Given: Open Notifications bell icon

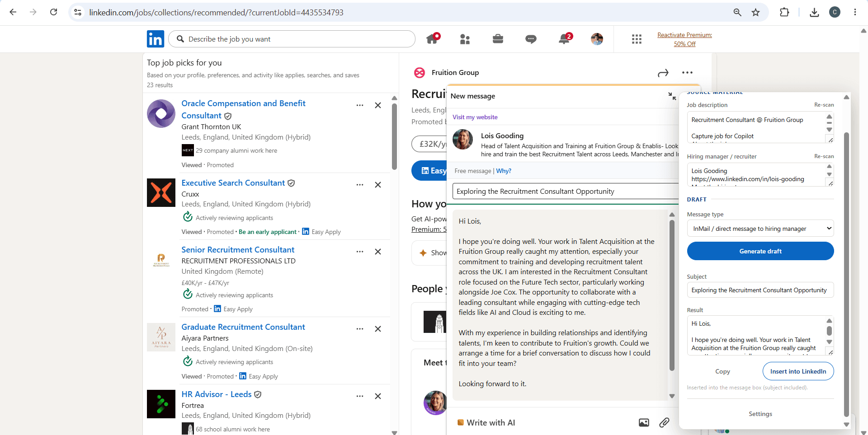Looking at the screenshot, I should click(x=564, y=39).
